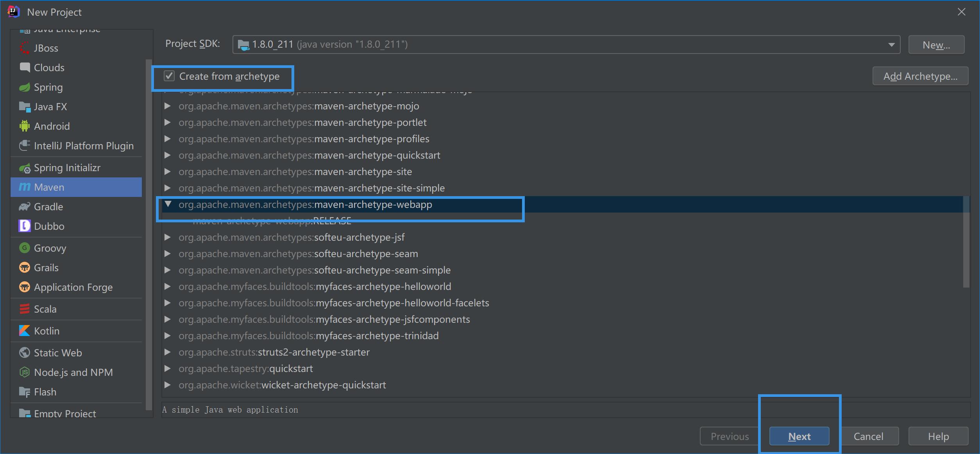This screenshot has height=454, width=980.
Task: Click the Clouds speech-bubble icon
Action: [25, 68]
